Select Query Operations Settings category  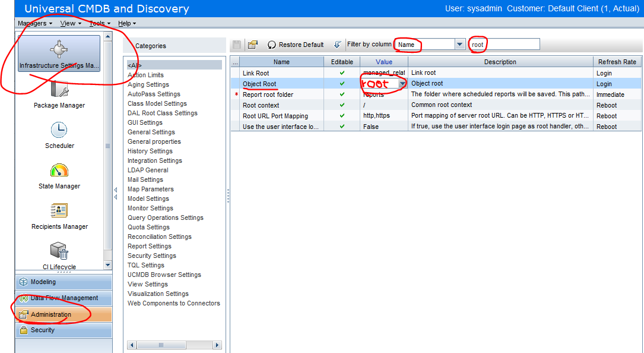pos(165,218)
